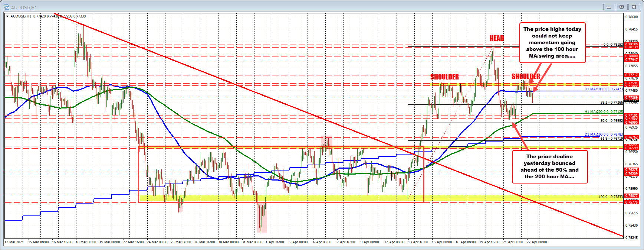Click the 0.75430 price scale value

632,225
